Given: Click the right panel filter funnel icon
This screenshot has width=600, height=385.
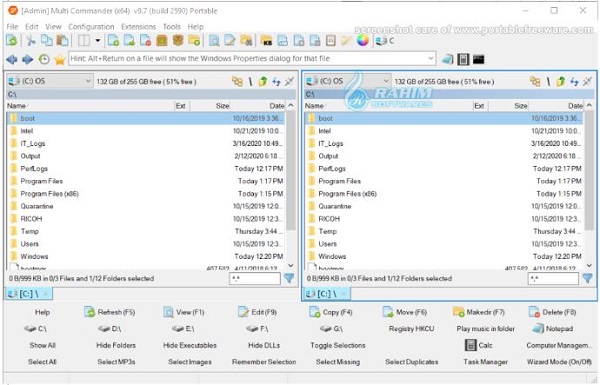Looking at the screenshot, I should click(x=587, y=278).
